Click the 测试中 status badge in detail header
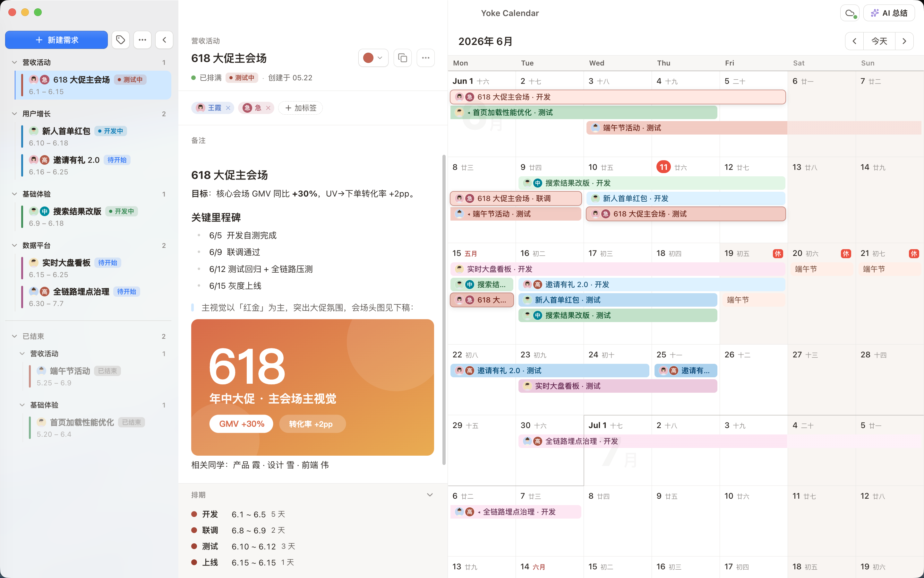924x578 pixels. [x=242, y=78]
